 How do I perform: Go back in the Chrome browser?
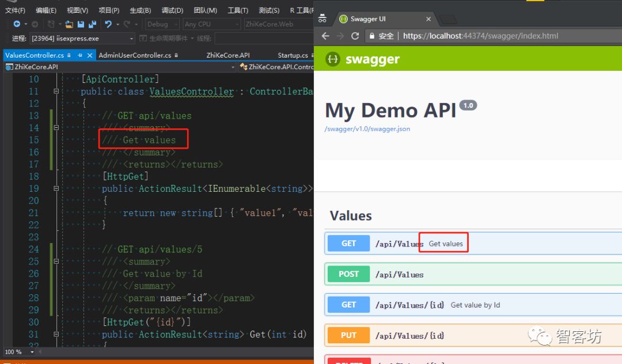[325, 36]
